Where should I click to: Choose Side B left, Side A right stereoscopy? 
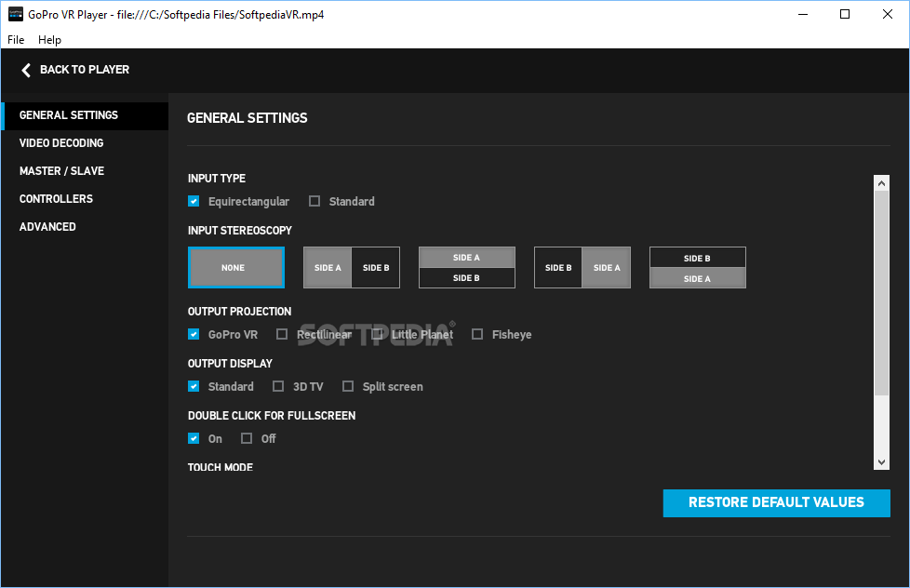(x=582, y=268)
